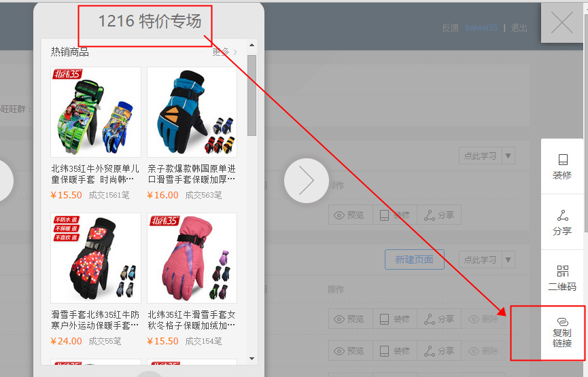Open the green children's glove thumbnail

tap(96, 111)
